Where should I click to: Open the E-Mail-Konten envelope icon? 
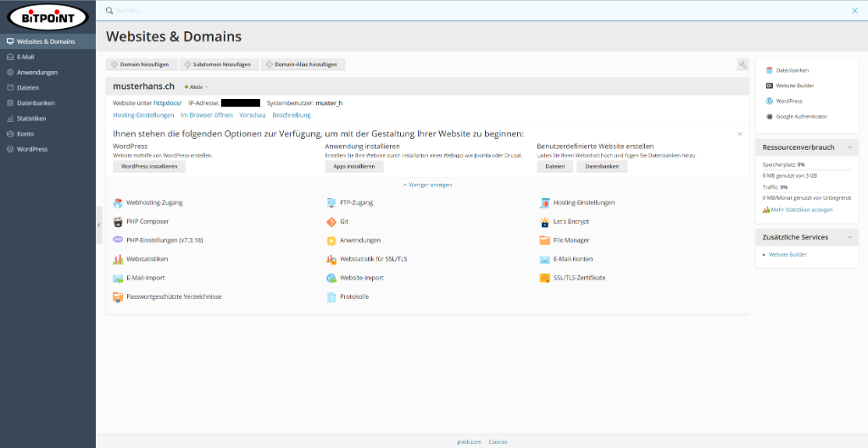click(545, 259)
